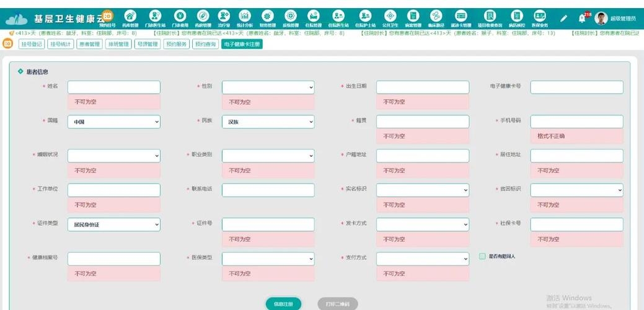This screenshot has height=310, width=644.
Task: Open the 药房管理 module icon
Action: 203,16
